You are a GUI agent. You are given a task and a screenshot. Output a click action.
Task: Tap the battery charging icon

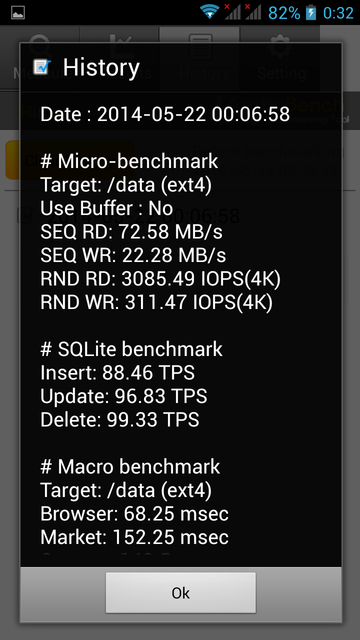[x=311, y=12]
